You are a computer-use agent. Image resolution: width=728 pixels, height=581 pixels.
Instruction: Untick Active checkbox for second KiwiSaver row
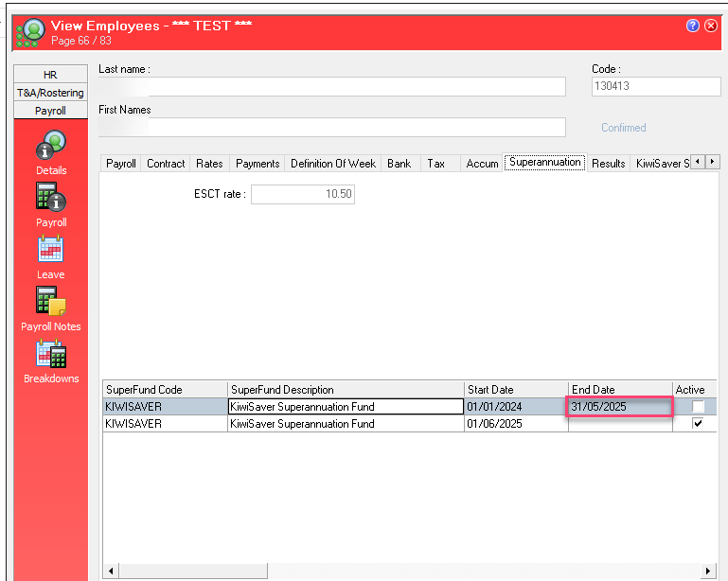(698, 424)
